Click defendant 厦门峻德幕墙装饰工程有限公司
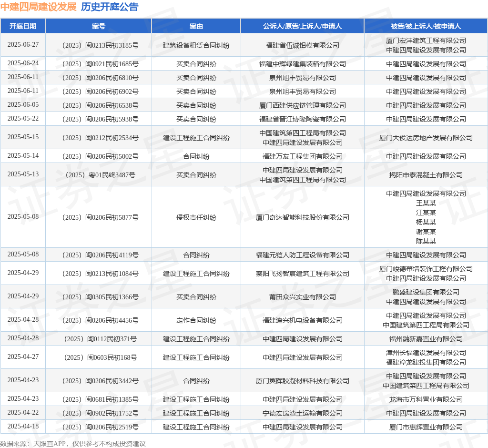 coord(426,269)
